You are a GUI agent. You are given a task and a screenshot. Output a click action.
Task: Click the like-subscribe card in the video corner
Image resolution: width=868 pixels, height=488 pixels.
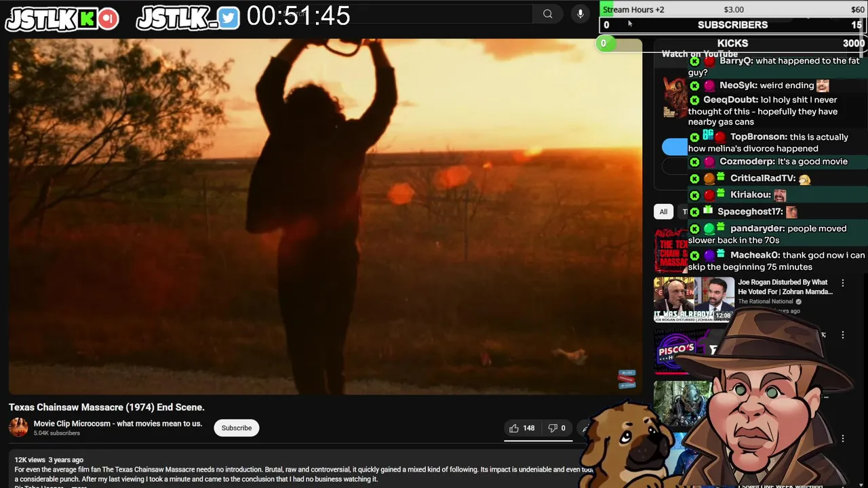click(627, 380)
